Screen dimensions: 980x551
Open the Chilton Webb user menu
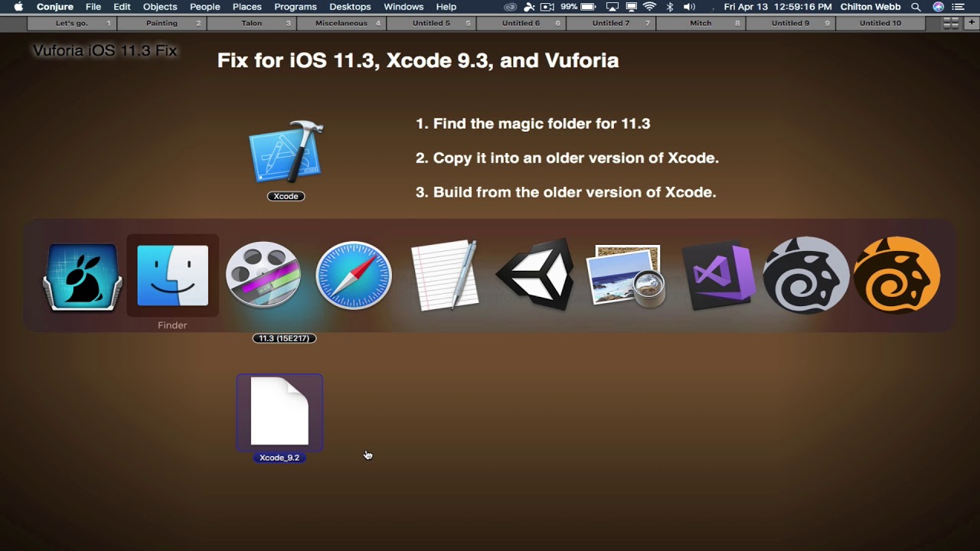pos(871,7)
